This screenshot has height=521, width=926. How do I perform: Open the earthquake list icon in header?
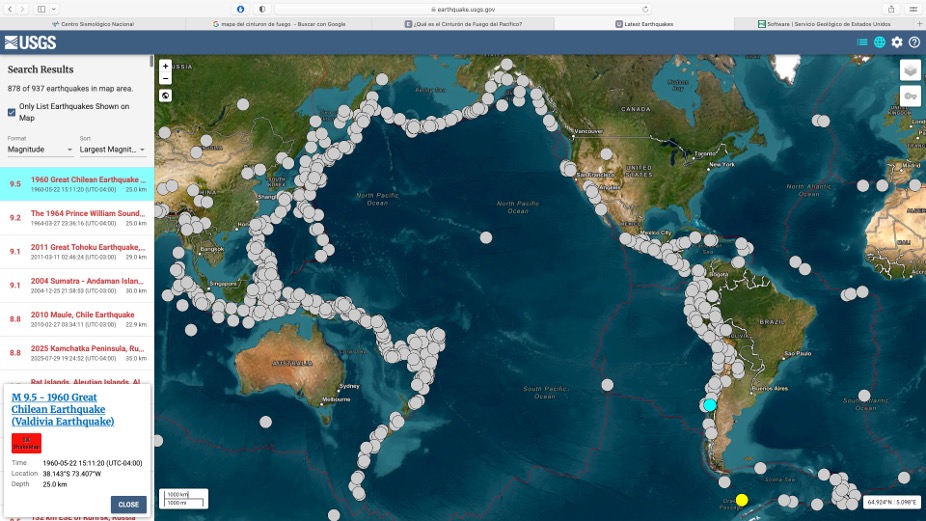pyautogui.click(x=862, y=42)
